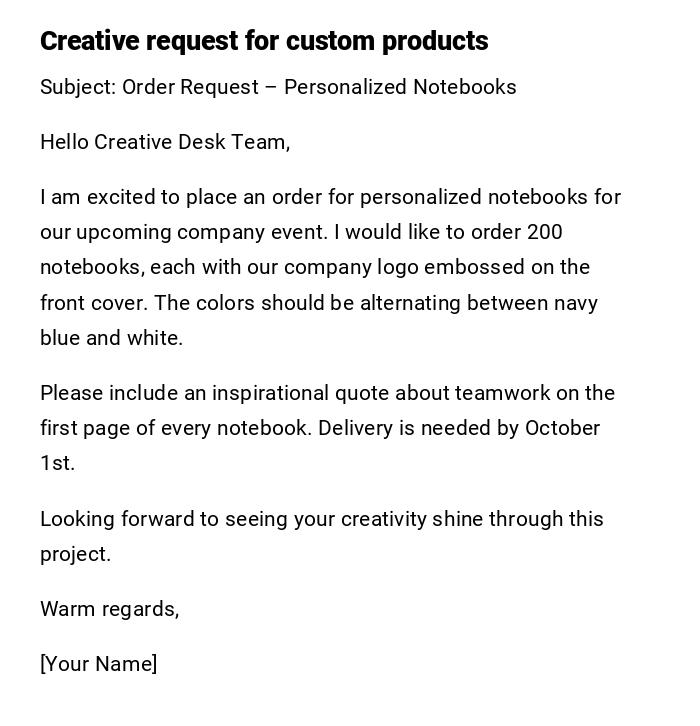Image resolution: width=700 pixels, height=726 pixels.
Task: Place cursor on the number "200"
Action: (x=545, y=232)
